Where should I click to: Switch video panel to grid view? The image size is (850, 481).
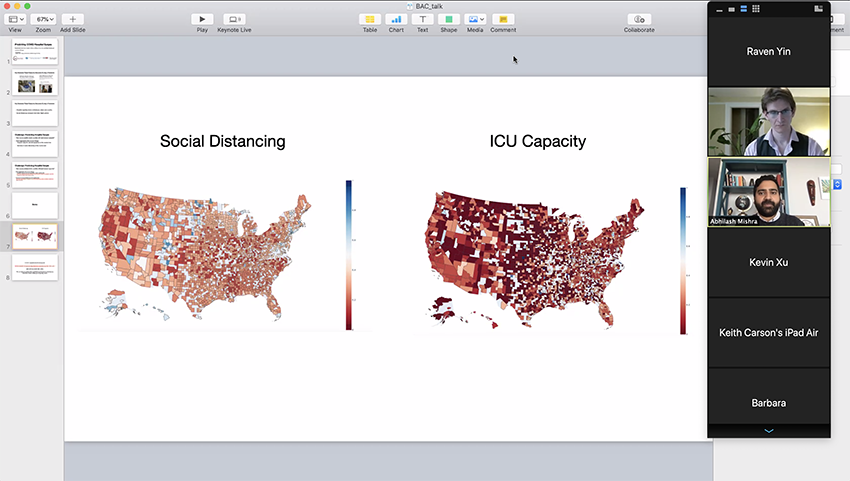click(x=755, y=9)
